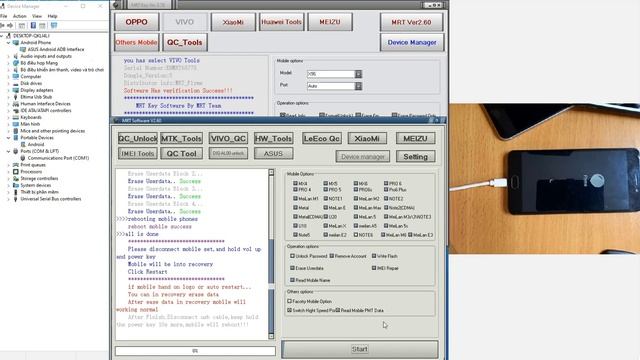Toggle the Remove Account checkbox

point(332,256)
